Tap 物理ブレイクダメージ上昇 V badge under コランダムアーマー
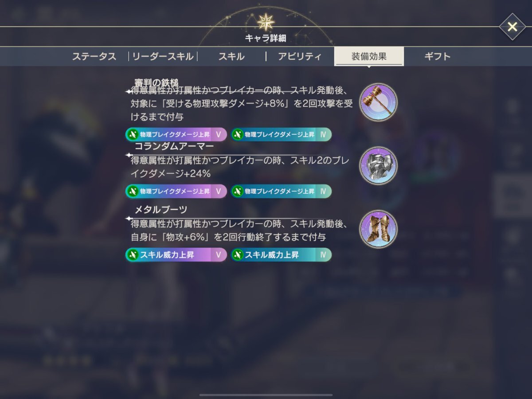 pyautogui.click(x=176, y=191)
